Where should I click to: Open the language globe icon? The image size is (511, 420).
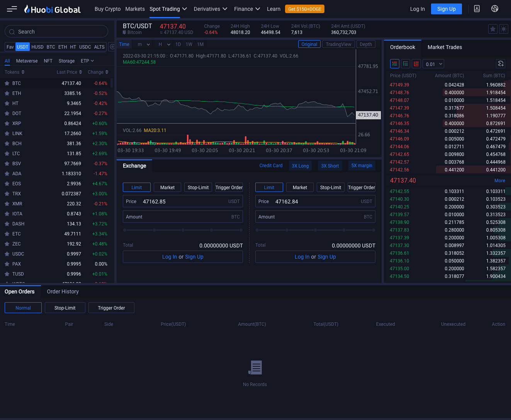click(495, 9)
